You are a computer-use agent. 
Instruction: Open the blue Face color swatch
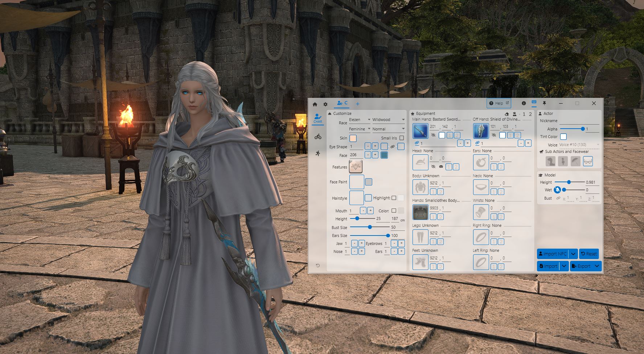(384, 155)
